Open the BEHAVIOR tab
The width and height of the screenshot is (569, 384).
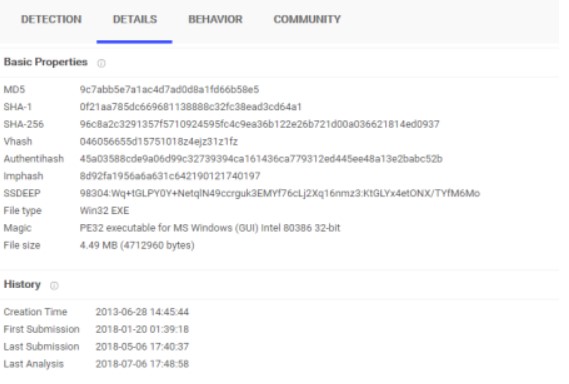pos(215,20)
